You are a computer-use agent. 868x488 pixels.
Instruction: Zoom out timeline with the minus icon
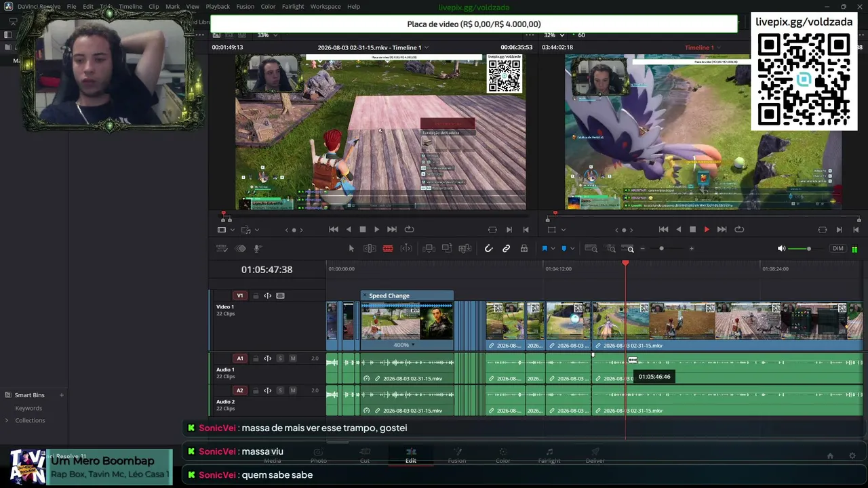coord(643,249)
